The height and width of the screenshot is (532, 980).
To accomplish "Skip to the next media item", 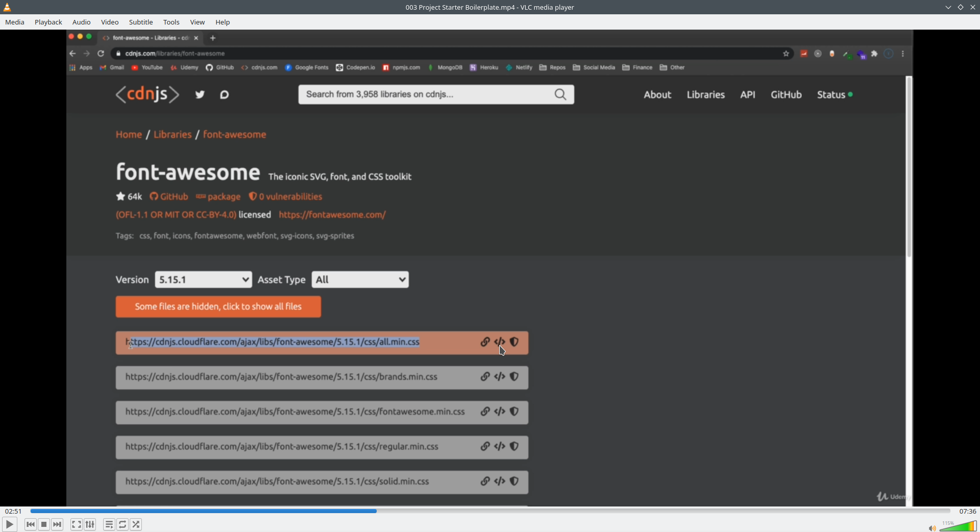I will point(57,524).
